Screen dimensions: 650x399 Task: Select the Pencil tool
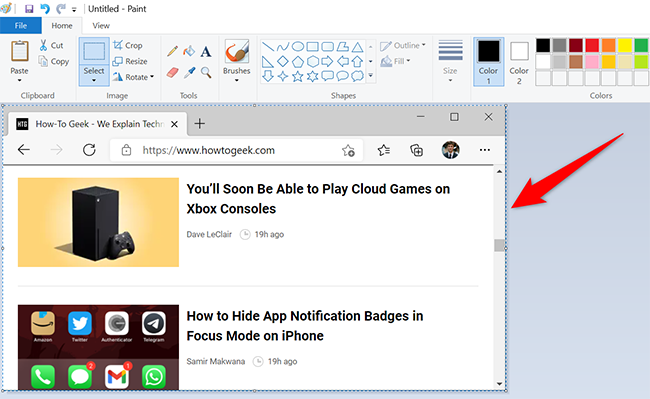173,51
